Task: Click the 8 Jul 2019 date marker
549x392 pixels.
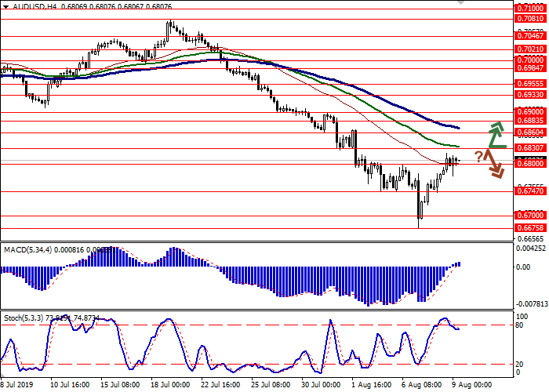Action: pyautogui.click(x=17, y=385)
